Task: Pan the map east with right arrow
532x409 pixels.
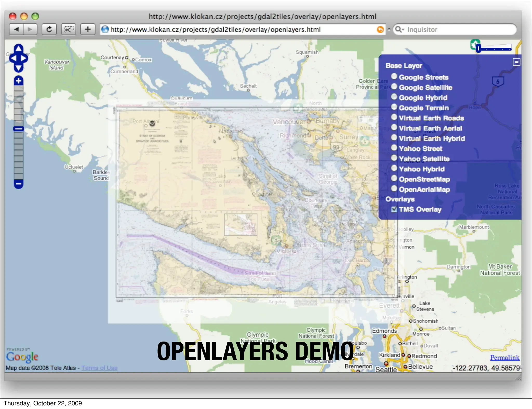Action: [x=24, y=58]
